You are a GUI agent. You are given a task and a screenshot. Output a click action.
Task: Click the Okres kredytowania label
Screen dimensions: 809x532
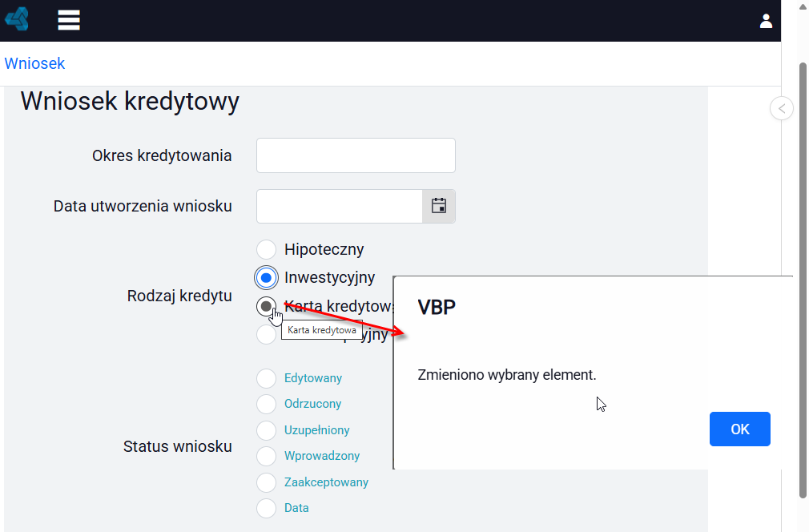coord(162,155)
